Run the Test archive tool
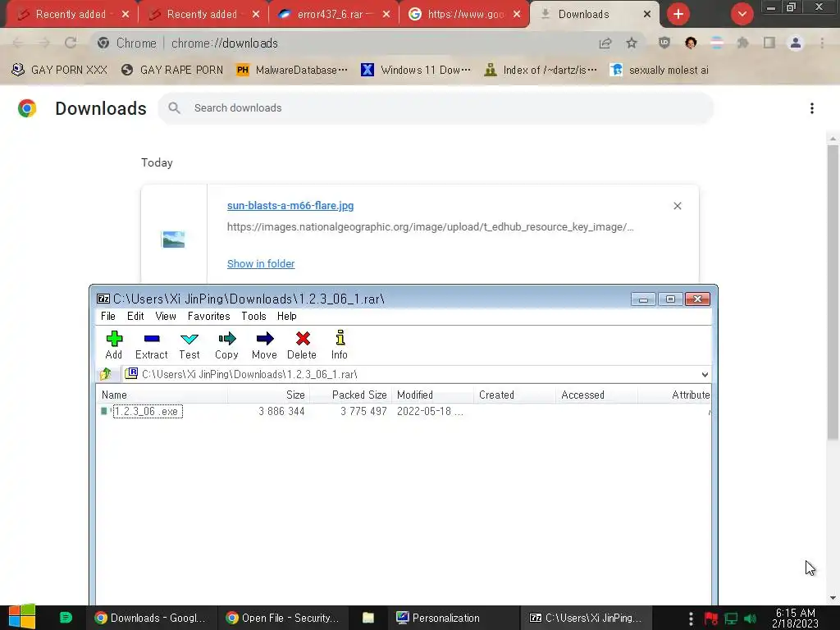This screenshot has width=840, height=630. [x=189, y=345]
